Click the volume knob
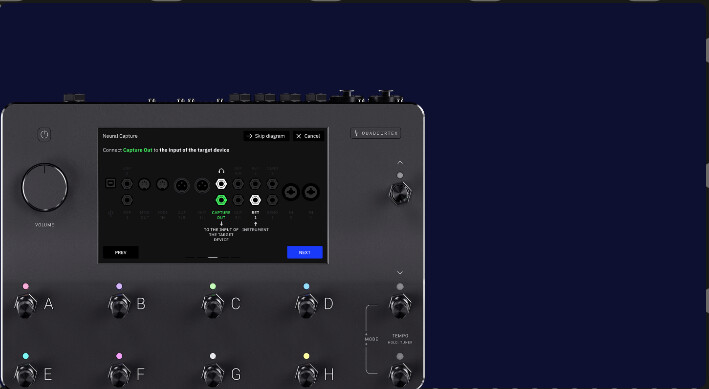This screenshot has height=389, width=709. tap(44, 187)
